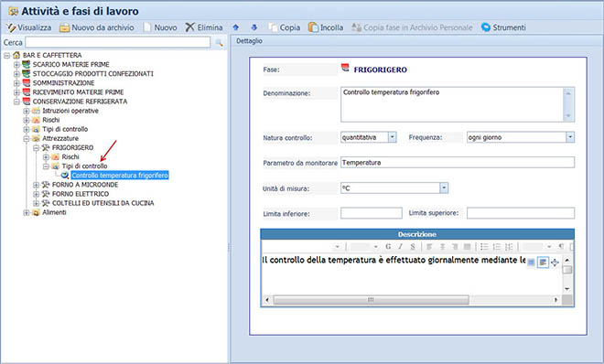Image resolution: width=604 pixels, height=364 pixels.
Task: Expand Istruzioni operative node
Action: coord(27,111)
